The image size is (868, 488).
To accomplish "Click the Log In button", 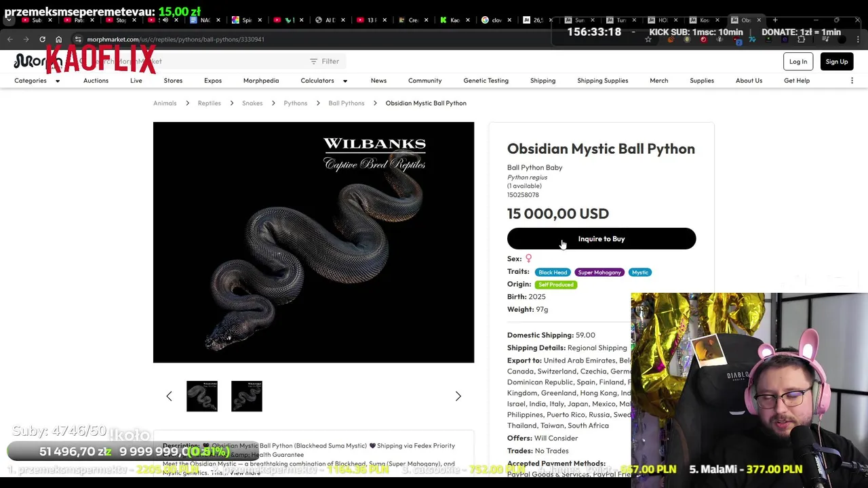I will click(x=798, y=62).
